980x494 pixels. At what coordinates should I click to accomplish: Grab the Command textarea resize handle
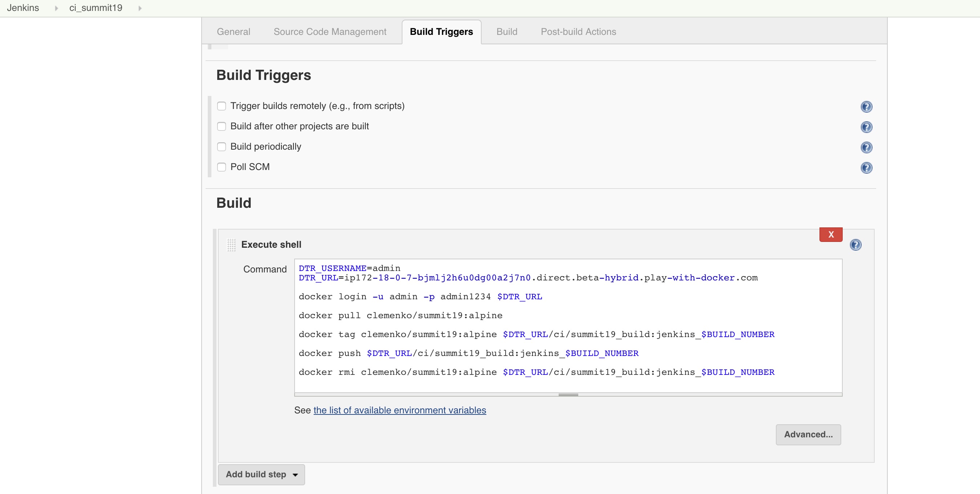[568, 395]
